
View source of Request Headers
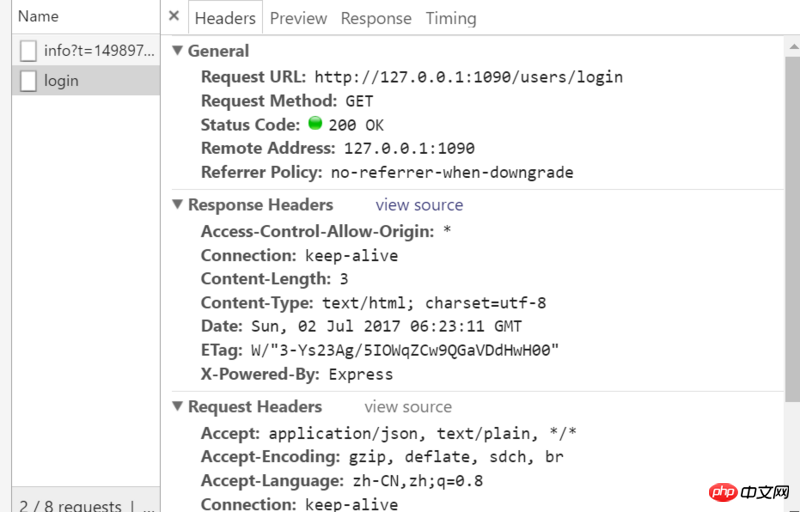click(408, 406)
